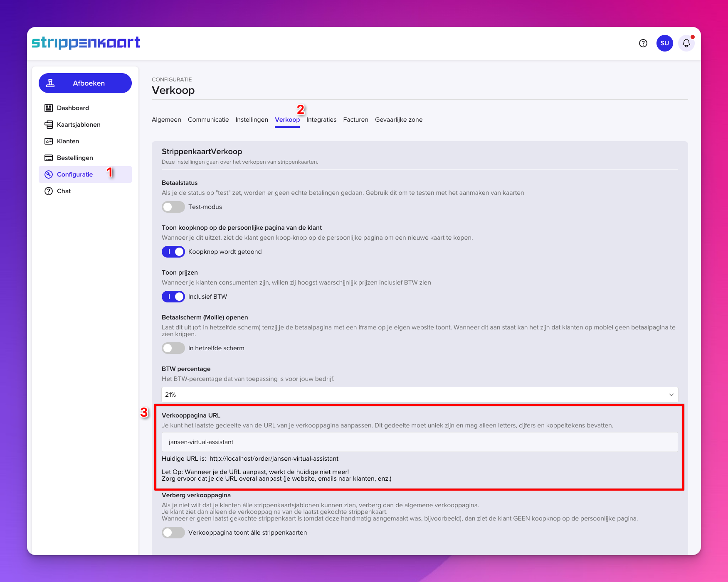Click the Dashboard icon in sidebar
This screenshot has width=728, height=582.
click(x=49, y=108)
